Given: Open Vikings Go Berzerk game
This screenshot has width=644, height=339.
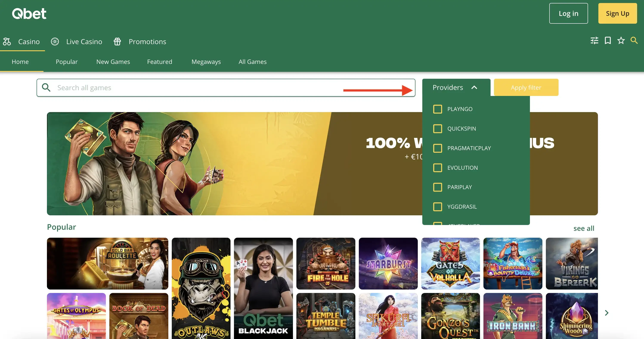Looking at the screenshot, I should tap(572, 263).
